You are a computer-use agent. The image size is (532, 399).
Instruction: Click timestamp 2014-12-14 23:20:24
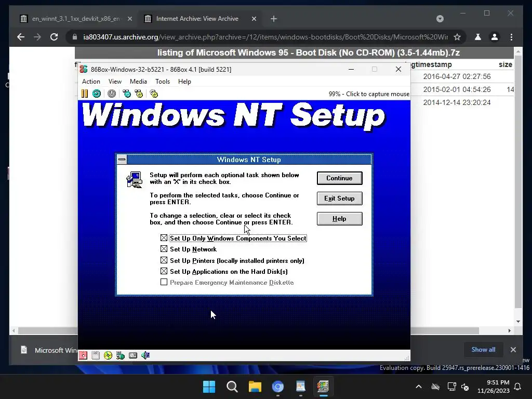[457, 102]
